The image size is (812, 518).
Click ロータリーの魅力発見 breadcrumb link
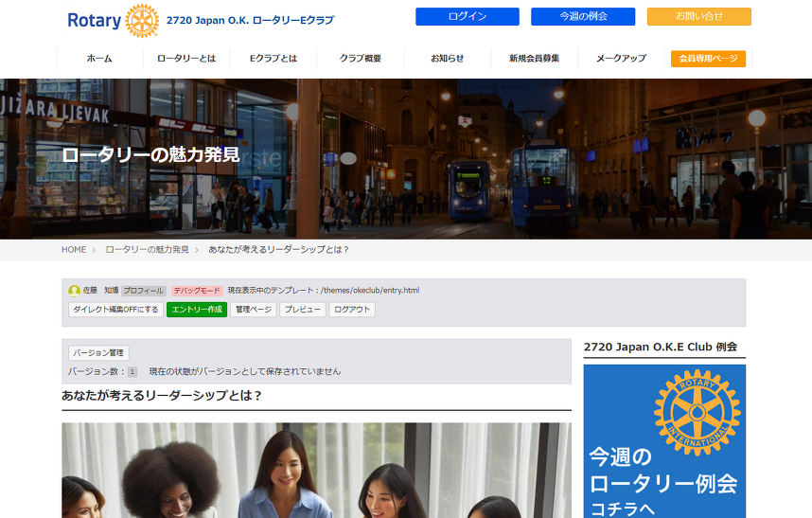(147, 250)
